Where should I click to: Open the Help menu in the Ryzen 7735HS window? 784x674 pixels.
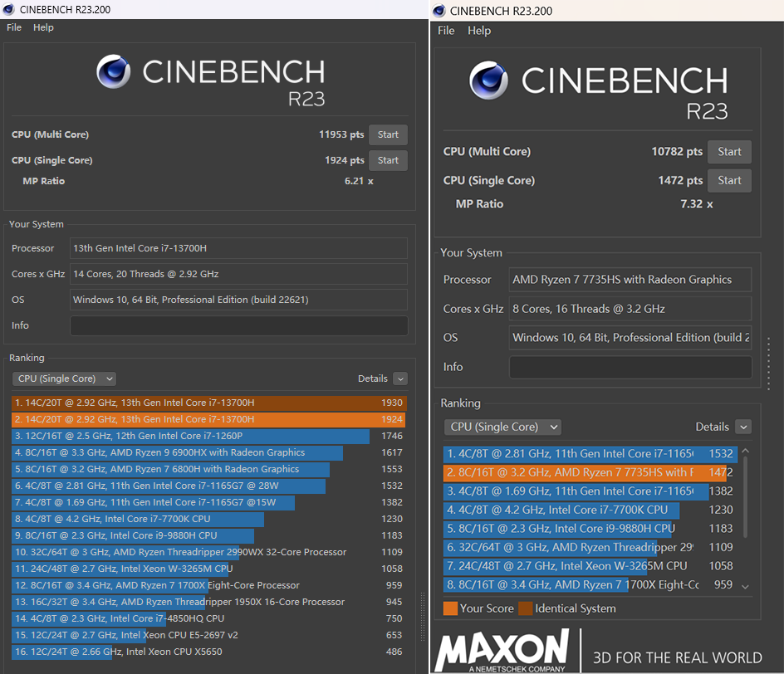coord(479,31)
